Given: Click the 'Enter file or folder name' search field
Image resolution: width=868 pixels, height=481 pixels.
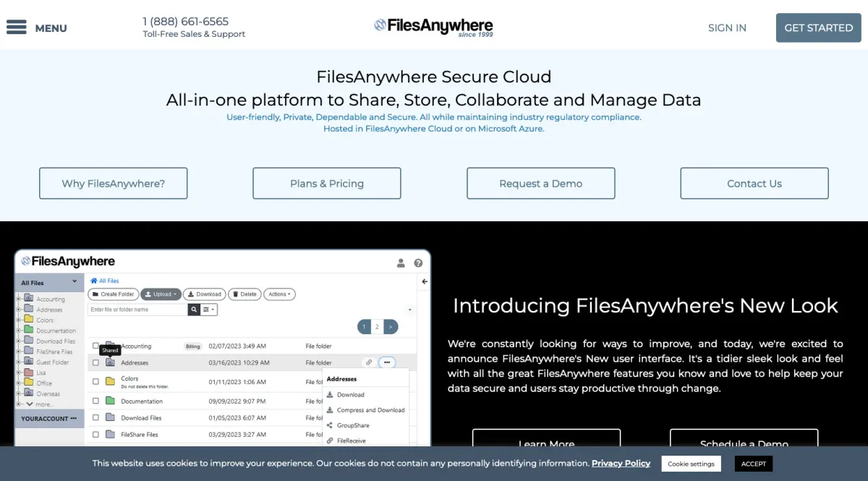Looking at the screenshot, I should point(137,310).
